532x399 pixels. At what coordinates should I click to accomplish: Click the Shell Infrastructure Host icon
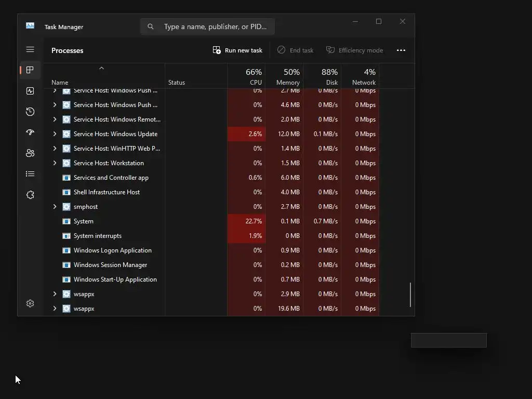click(x=66, y=192)
